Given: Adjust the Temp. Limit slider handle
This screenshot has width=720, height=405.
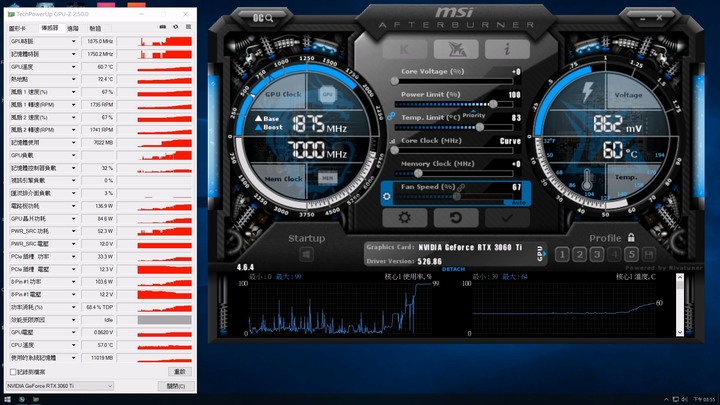Looking at the screenshot, I should (x=480, y=127).
